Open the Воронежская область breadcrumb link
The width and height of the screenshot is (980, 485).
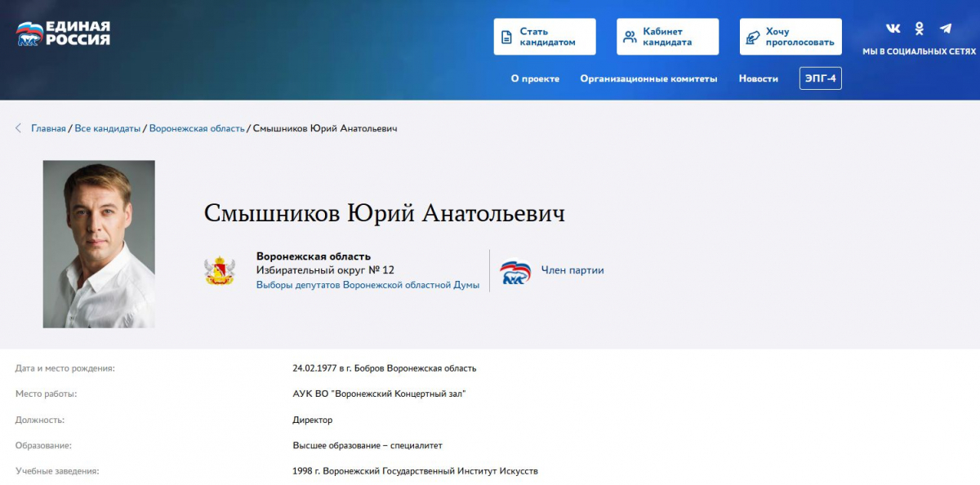197,129
